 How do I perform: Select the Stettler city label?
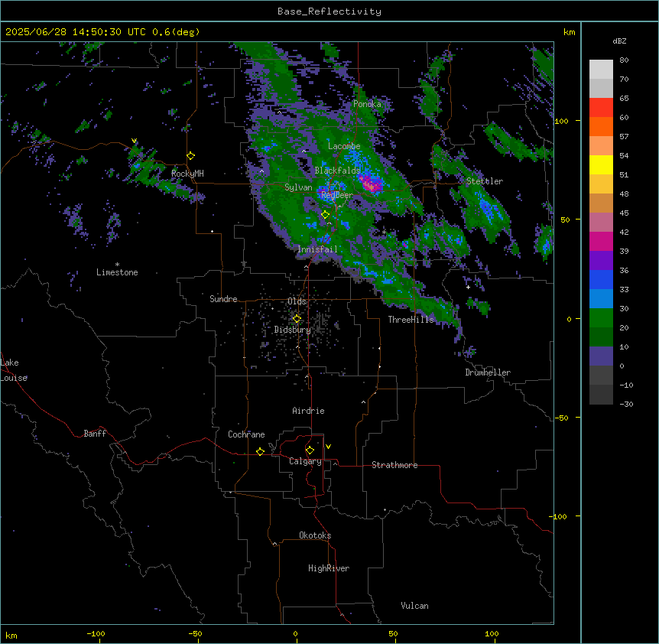coord(485,181)
